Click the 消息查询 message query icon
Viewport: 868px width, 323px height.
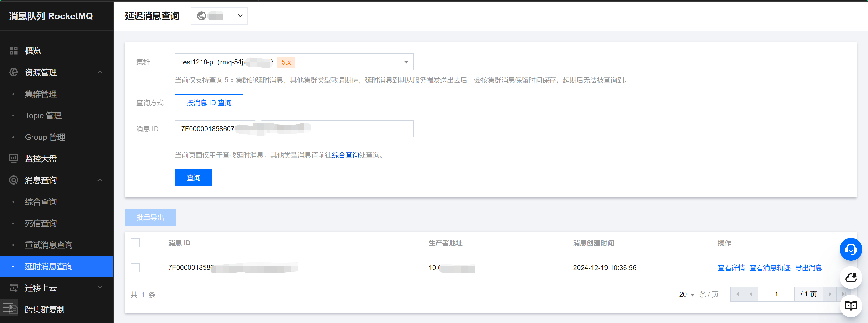(x=13, y=180)
